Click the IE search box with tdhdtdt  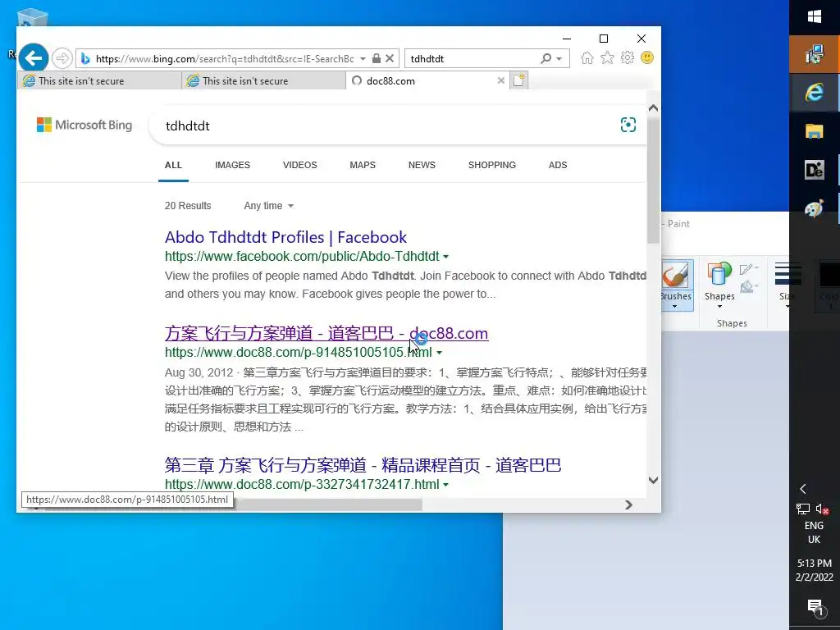472,58
